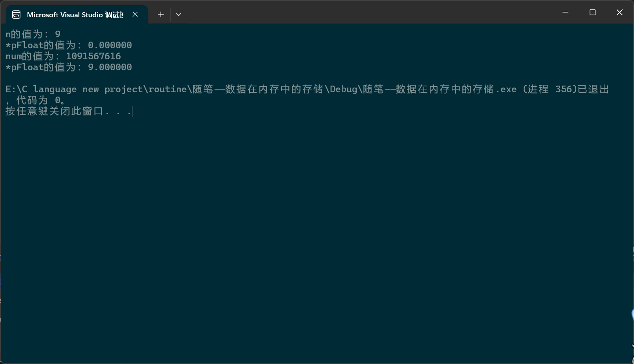
Task: Close the terminal window
Action: 619,13
